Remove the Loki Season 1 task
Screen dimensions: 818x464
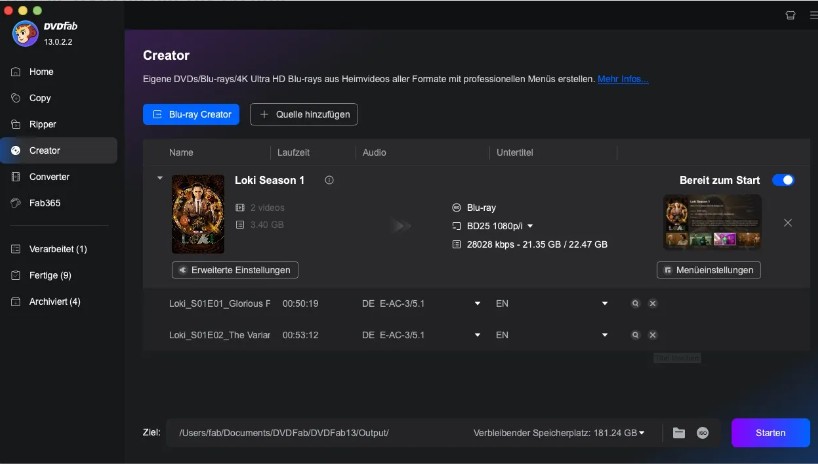[788, 223]
